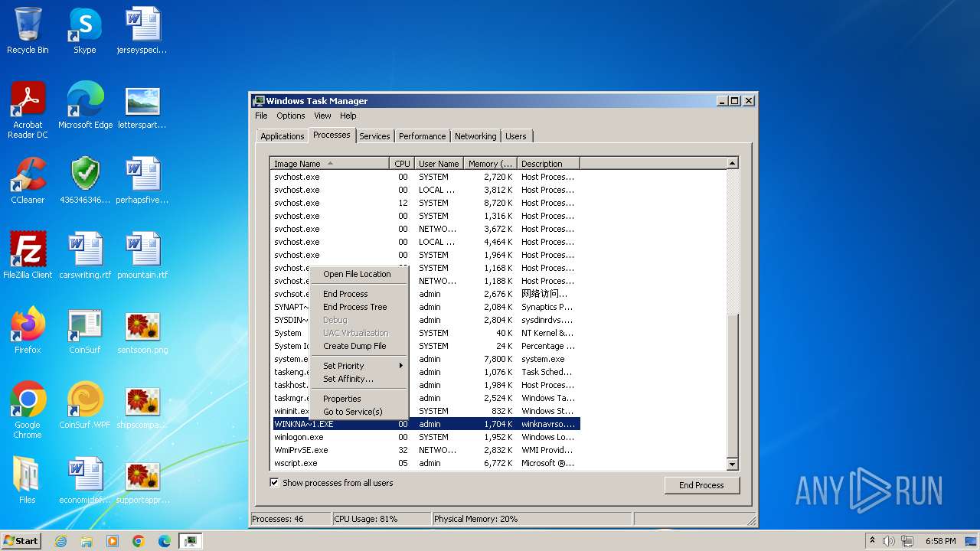
Task: Open pmountain.rtf document icon
Action: [142, 255]
